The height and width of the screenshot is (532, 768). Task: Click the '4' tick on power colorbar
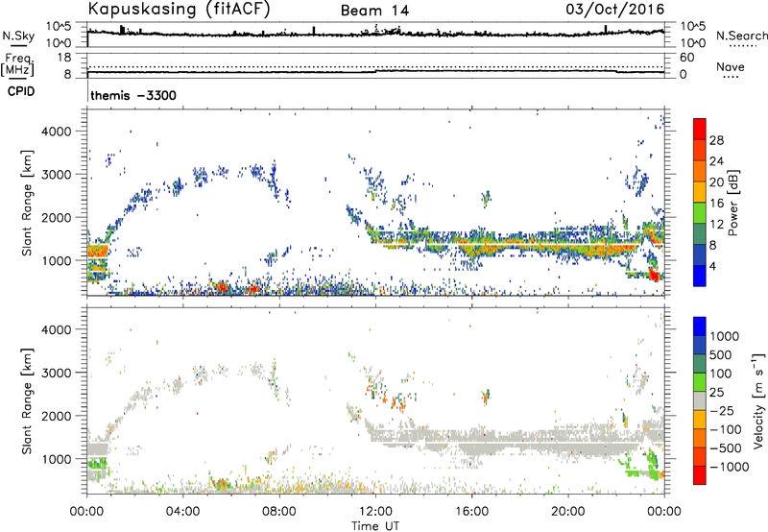[712, 266]
